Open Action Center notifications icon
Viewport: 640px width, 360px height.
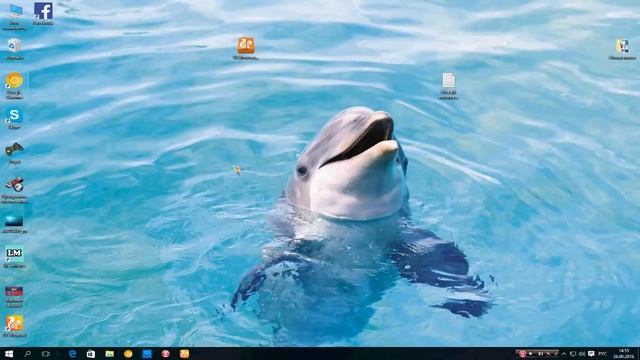click(591, 354)
